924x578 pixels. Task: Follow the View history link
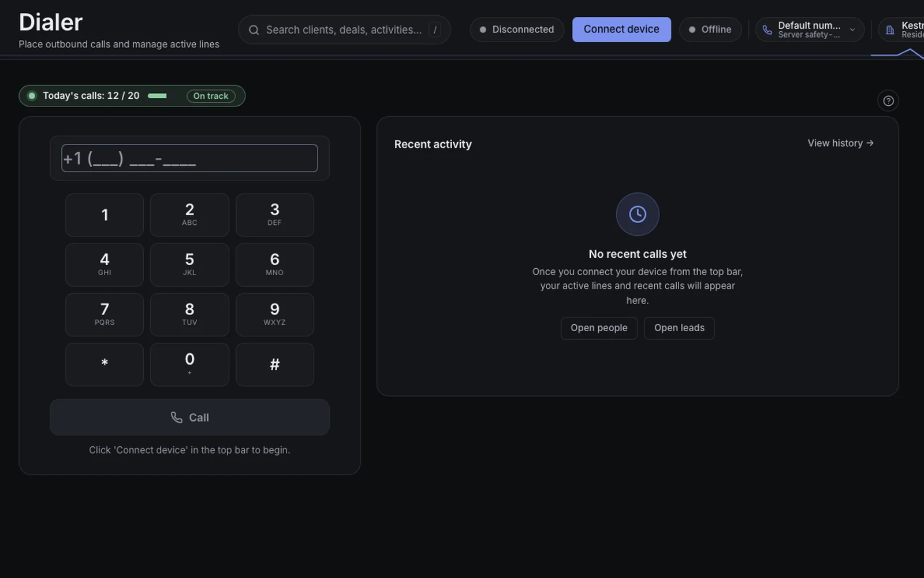[840, 143]
